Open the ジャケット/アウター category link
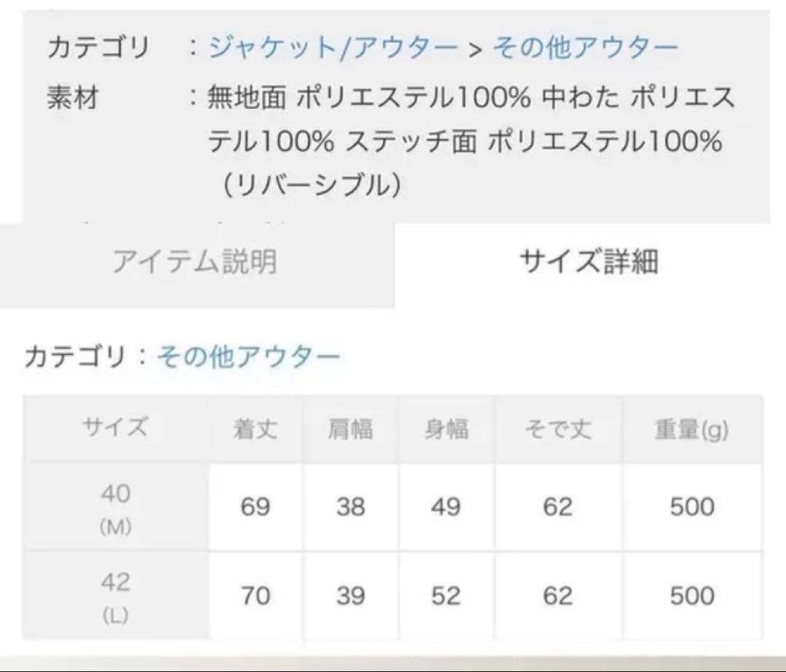Screen dimensions: 786x672 [x=333, y=48]
